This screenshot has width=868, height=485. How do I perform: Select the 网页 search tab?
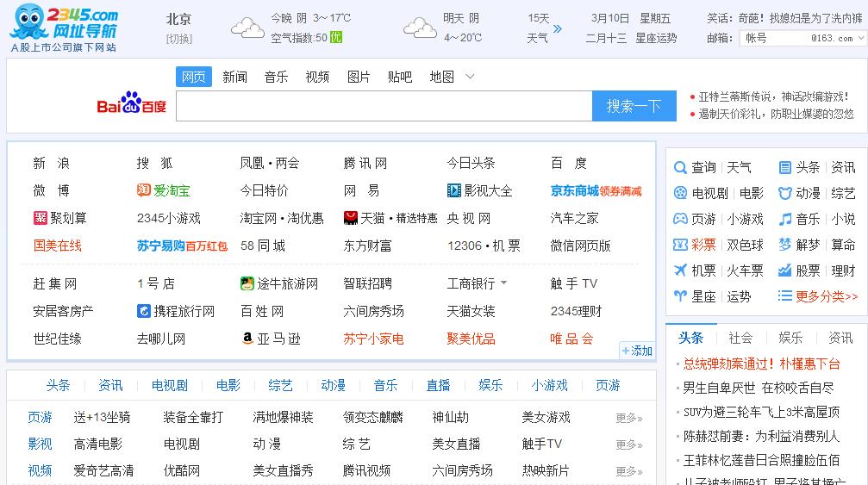[194, 77]
